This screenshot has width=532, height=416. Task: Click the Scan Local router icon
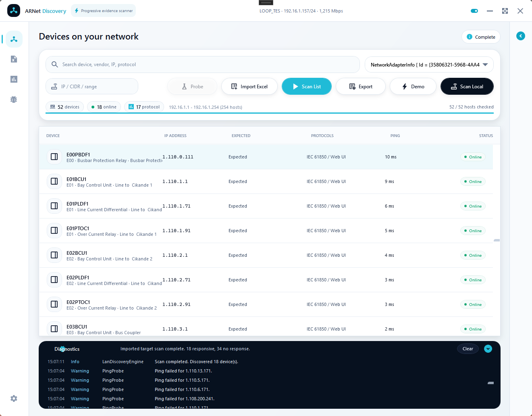(454, 86)
